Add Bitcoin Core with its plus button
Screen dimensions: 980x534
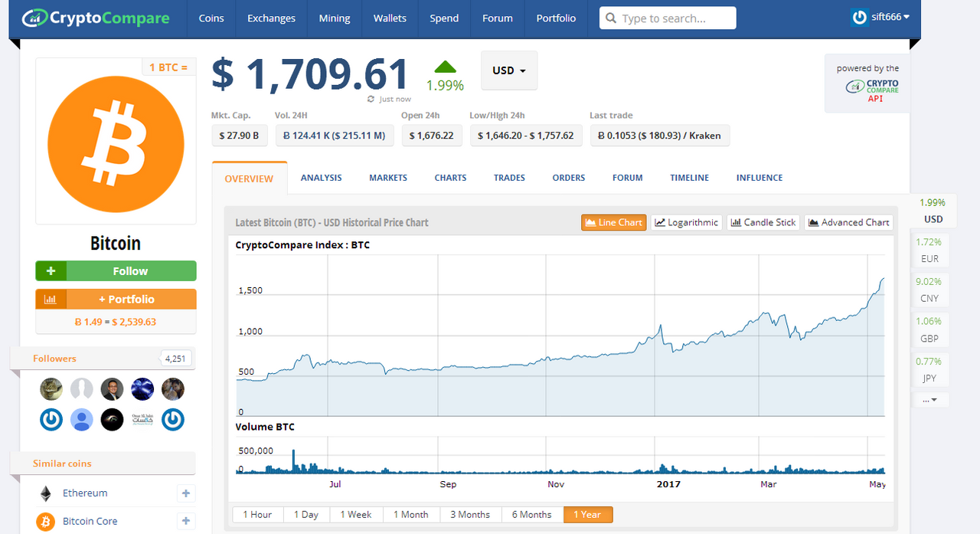point(186,521)
